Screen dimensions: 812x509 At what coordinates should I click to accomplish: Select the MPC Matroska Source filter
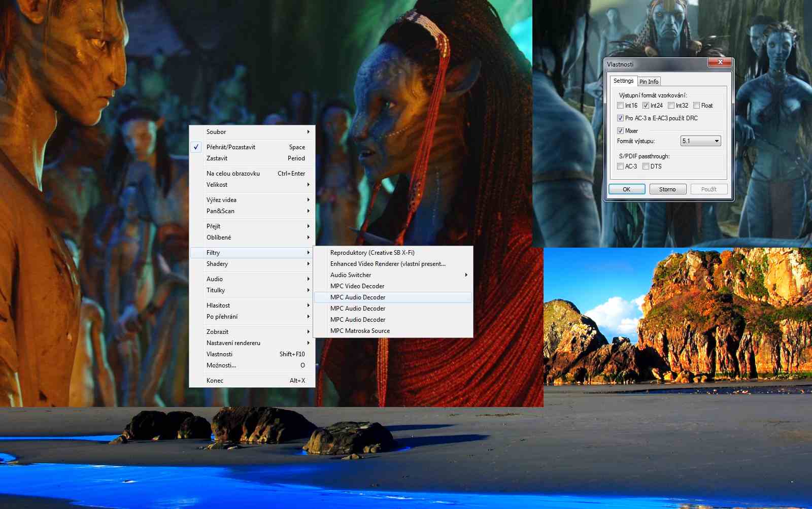click(x=393, y=331)
